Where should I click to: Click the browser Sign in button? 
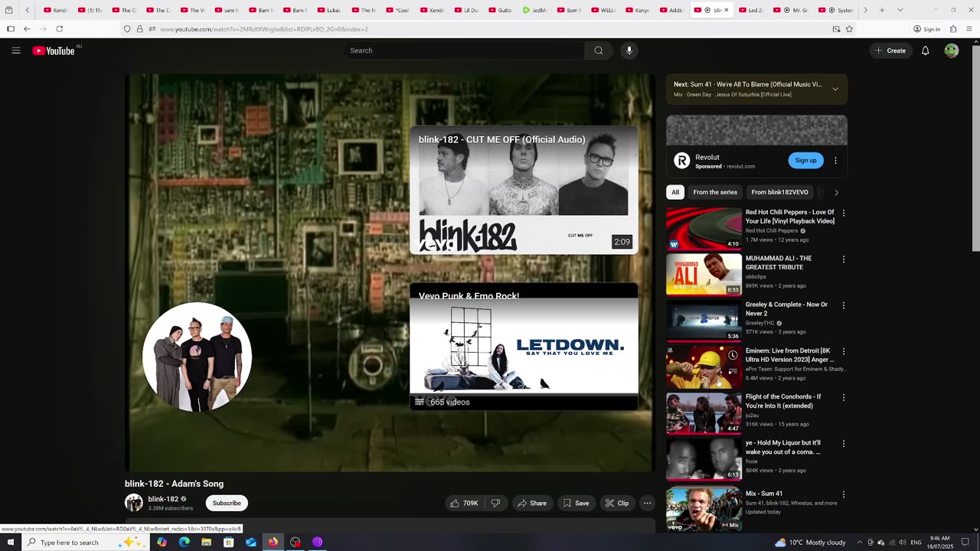click(926, 29)
